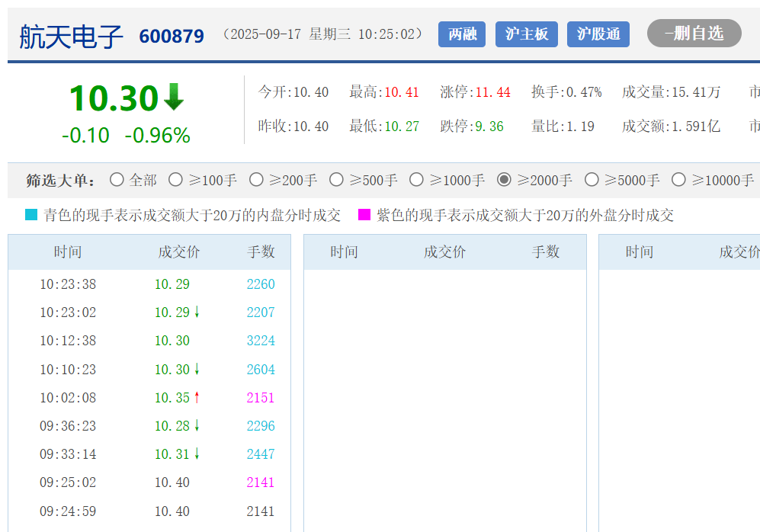Select the ≥2000手 filter radio button
The width and height of the screenshot is (760, 532).
(504, 180)
